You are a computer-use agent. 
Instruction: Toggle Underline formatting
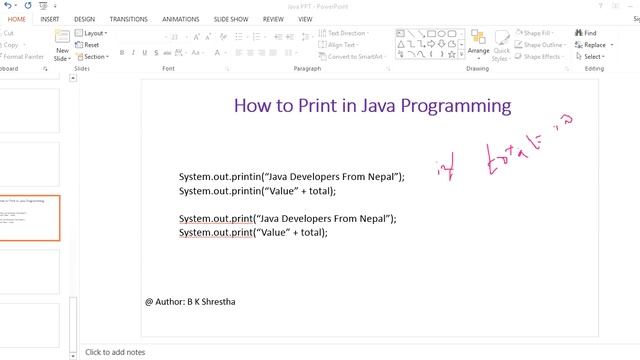point(144,53)
